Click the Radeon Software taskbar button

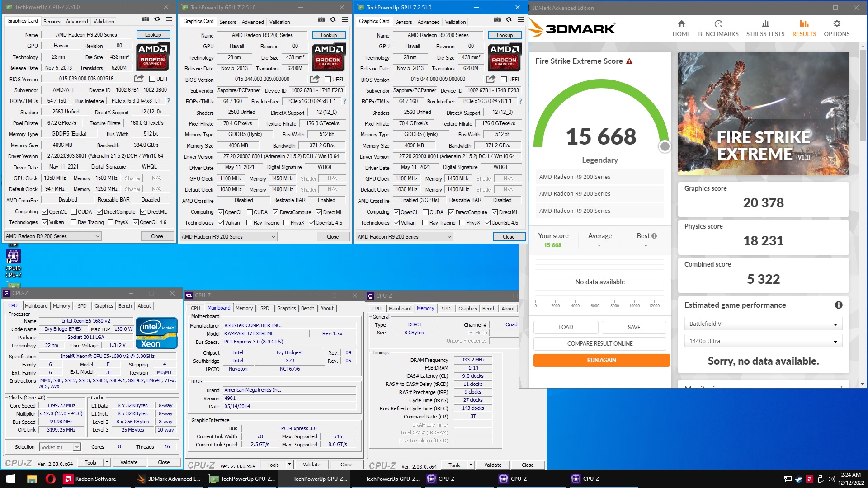point(95,479)
